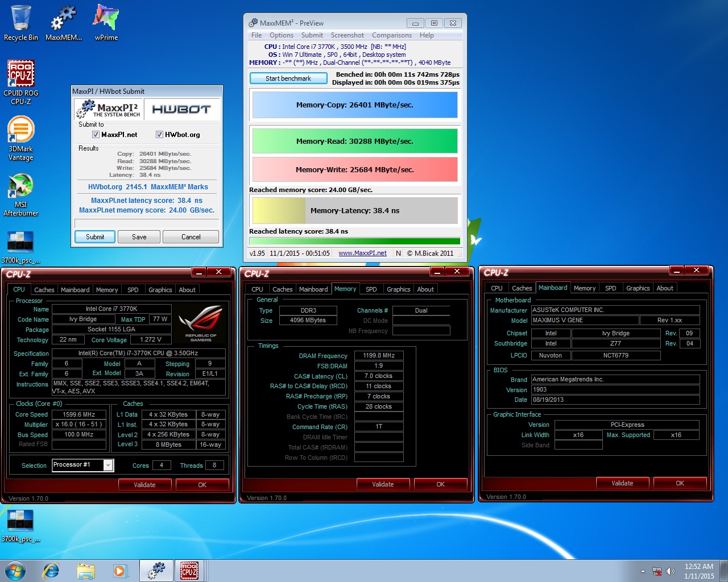Viewport: 728px width, 582px height.
Task: Click Save in the HWbot Submit dialog
Action: [x=139, y=237]
